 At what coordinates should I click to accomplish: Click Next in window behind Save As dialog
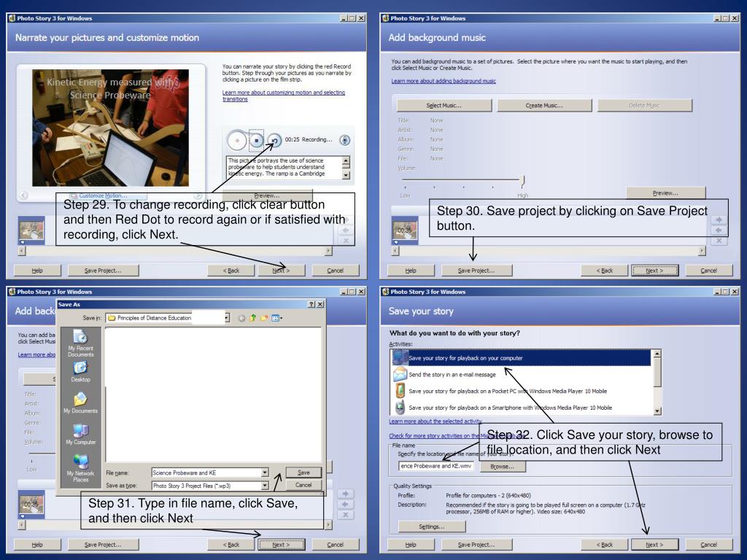tap(281, 545)
